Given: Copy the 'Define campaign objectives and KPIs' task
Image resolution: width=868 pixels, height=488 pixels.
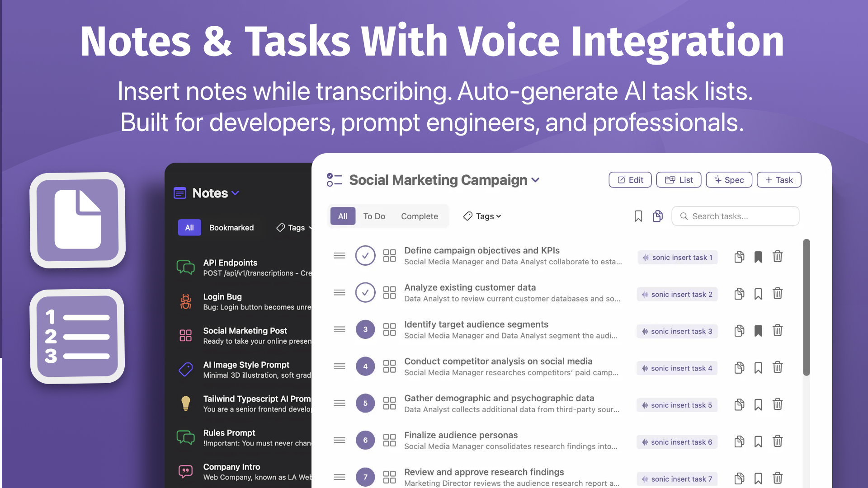Looking at the screenshot, I should [739, 257].
